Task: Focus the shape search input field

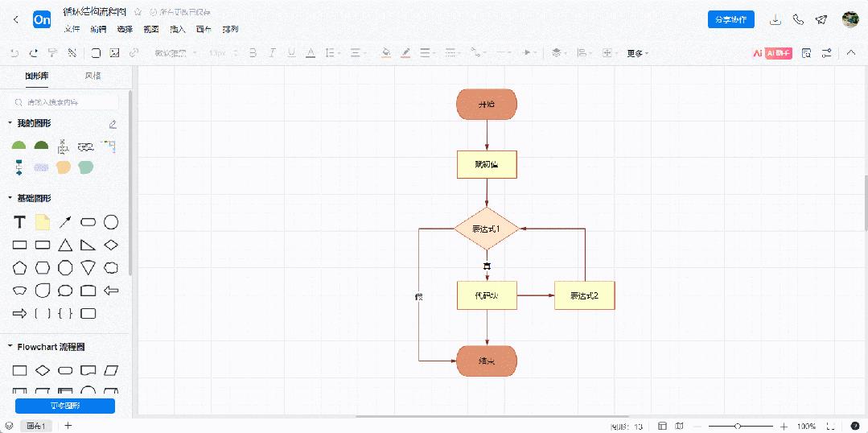Action: tap(65, 102)
